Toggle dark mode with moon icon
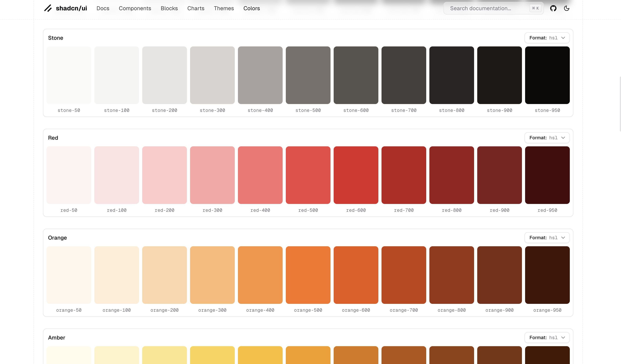Screen dimensions: 621x364 click(566, 8)
